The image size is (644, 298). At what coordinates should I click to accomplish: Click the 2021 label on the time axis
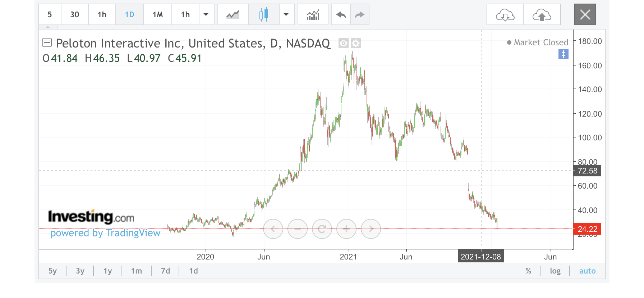348,257
